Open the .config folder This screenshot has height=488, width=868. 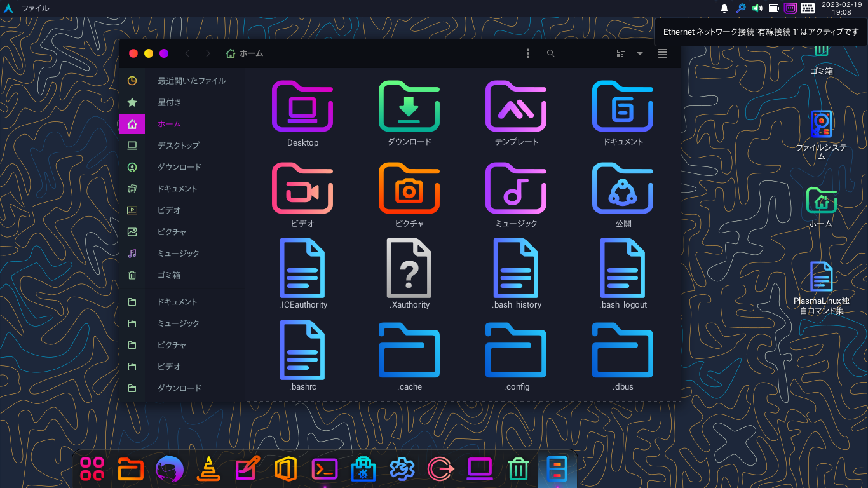click(x=516, y=356)
